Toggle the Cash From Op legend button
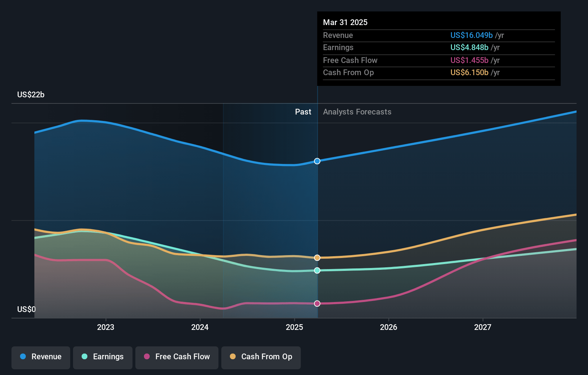This screenshot has height=375, width=588. click(261, 357)
